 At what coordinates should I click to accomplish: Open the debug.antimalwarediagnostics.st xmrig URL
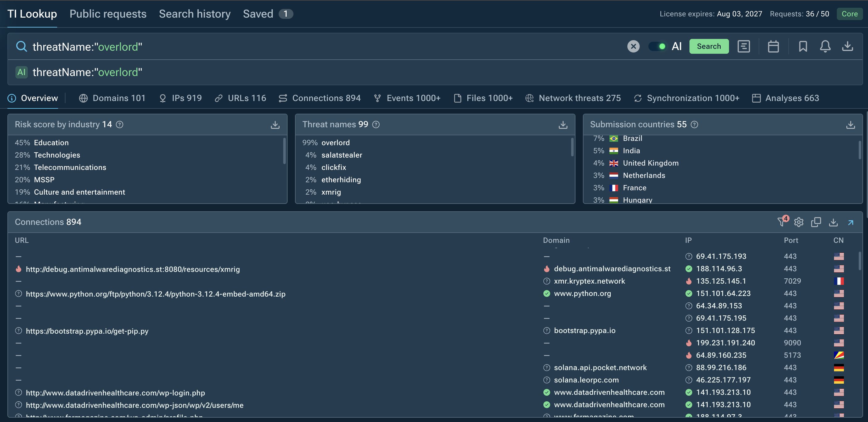click(133, 269)
